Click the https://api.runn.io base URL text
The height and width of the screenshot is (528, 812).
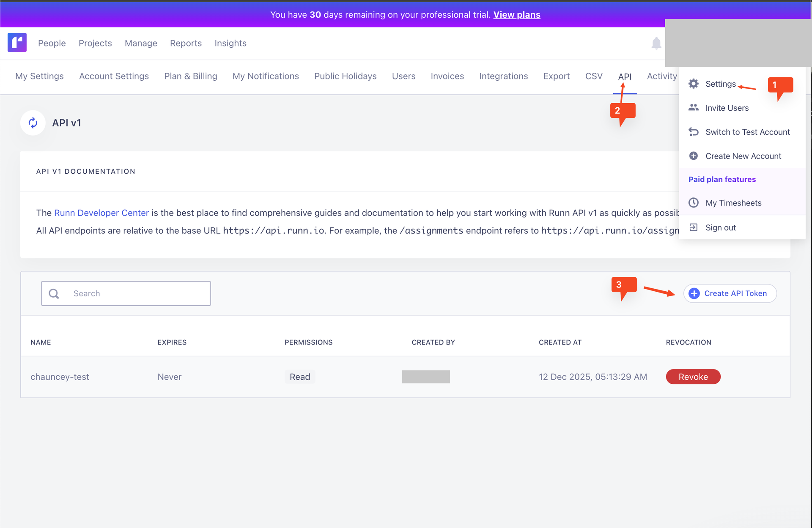point(274,230)
